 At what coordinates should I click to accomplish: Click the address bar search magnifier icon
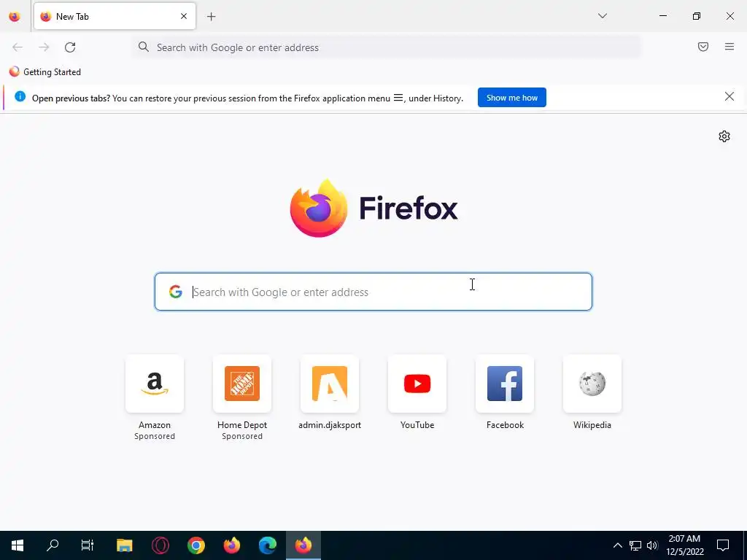pos(144,47)
